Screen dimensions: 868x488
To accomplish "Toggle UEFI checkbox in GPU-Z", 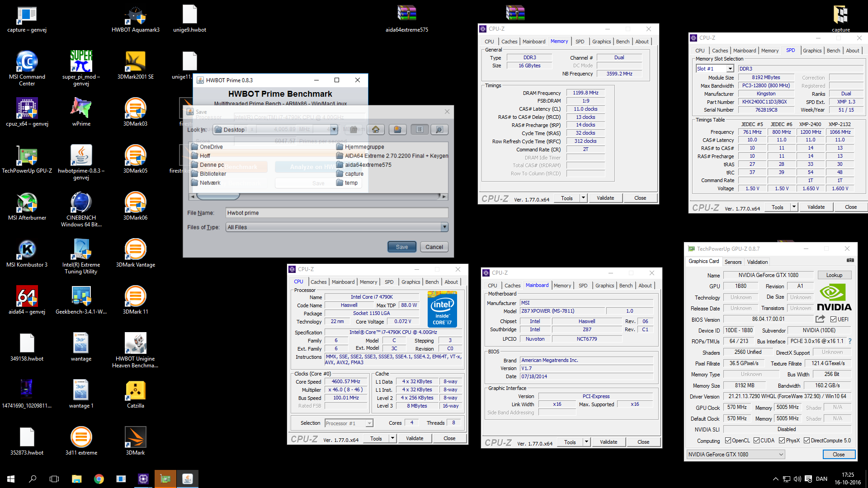I will [833, 319].
